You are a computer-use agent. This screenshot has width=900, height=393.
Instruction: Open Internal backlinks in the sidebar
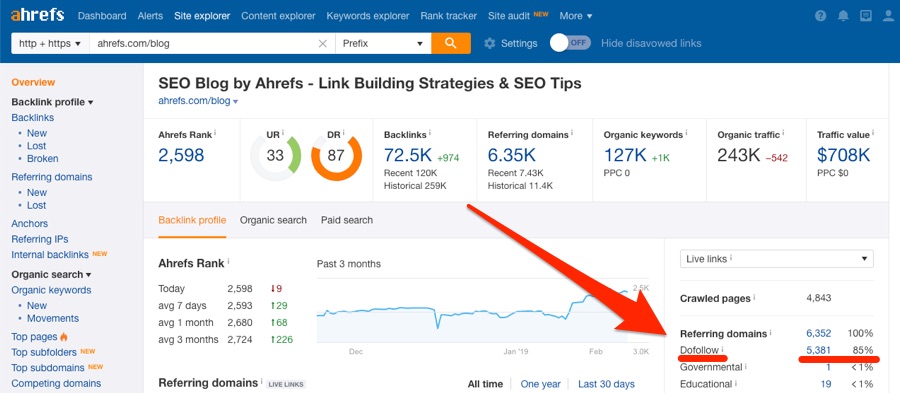50,255
